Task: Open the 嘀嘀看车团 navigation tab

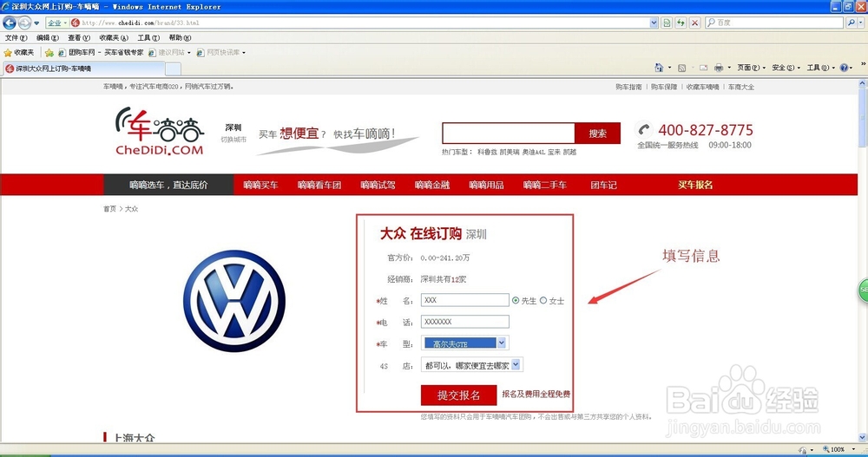Action: pyautogui.click(x=319, y=185)
